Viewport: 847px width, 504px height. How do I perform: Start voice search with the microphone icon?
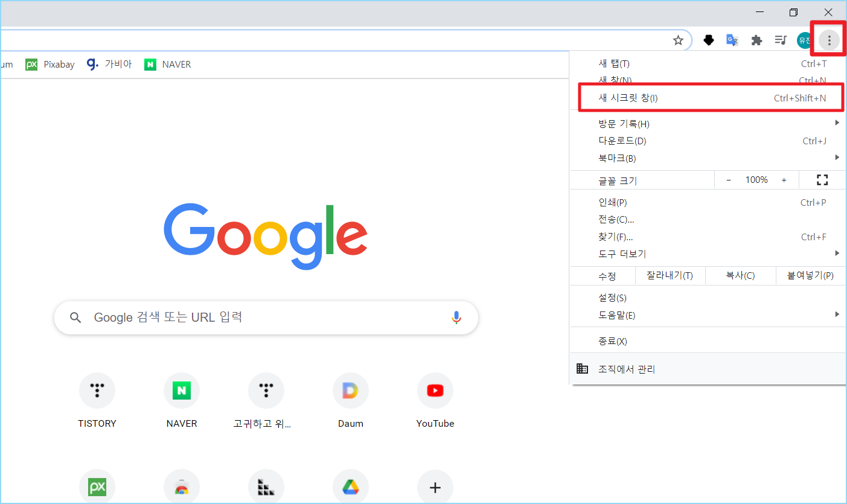(x=456, y=317)
